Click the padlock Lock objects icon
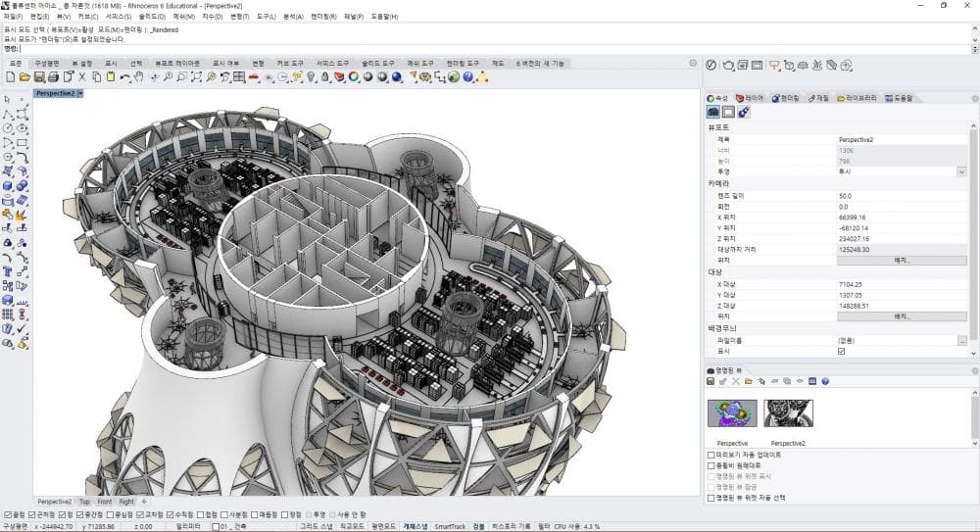This screenshot has width=980, height=532. (x=325, y=76)
